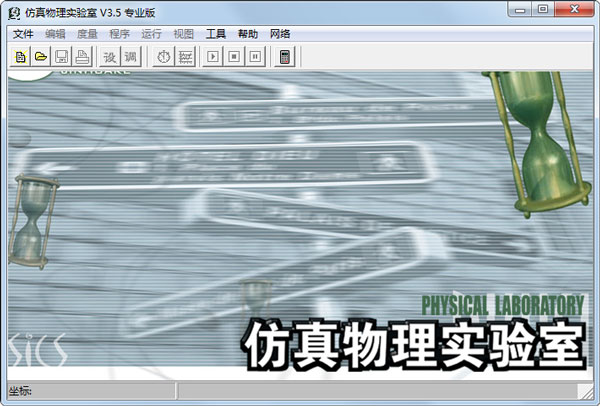The image size is (600, 406).
Task: Open the 程序 menu
Action: tap(119, 34)
